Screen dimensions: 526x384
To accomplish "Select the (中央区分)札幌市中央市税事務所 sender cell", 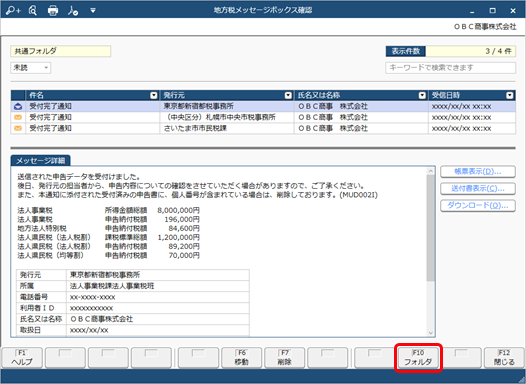I will [x=227, y=117].
